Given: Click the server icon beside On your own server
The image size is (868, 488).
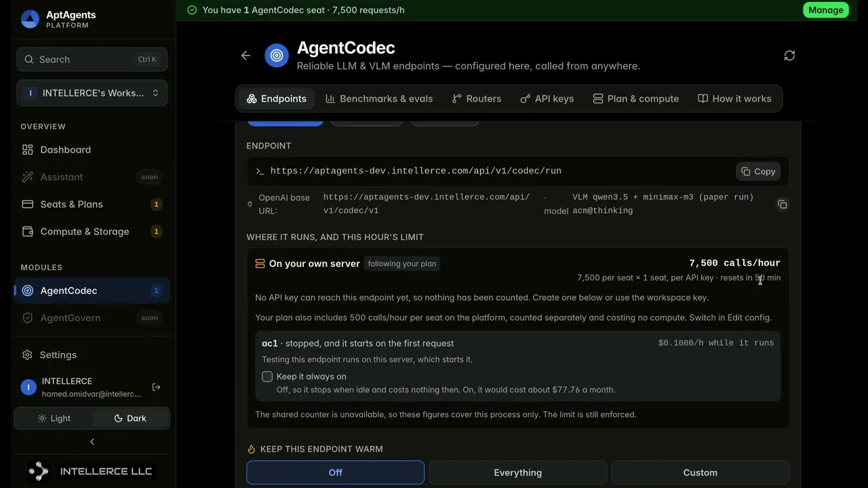Looking at the screenshot, I should pyautogui.click(x=260, y=264).
